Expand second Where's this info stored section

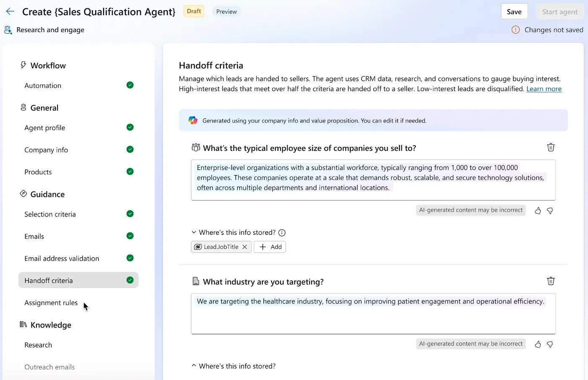click(194, 366)
